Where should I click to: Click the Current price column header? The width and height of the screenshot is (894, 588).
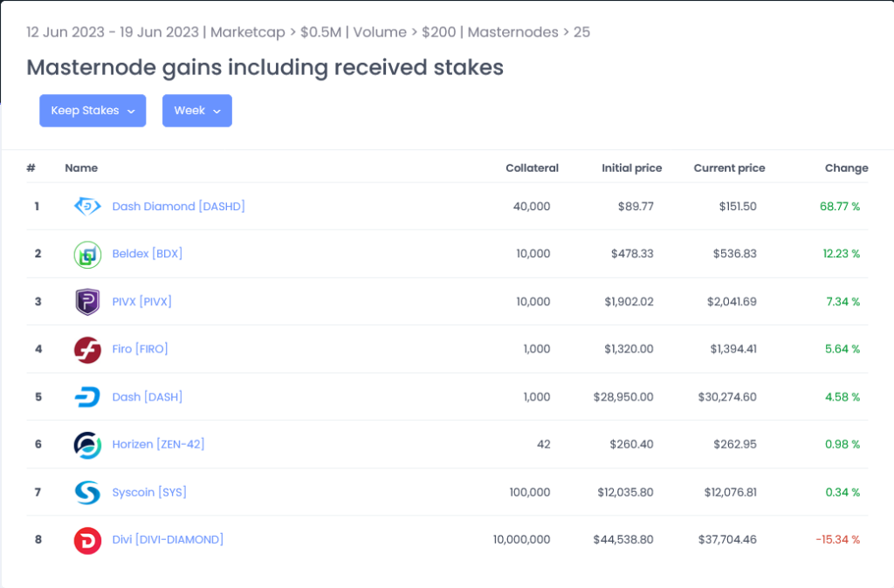click(x=729, y=168)
